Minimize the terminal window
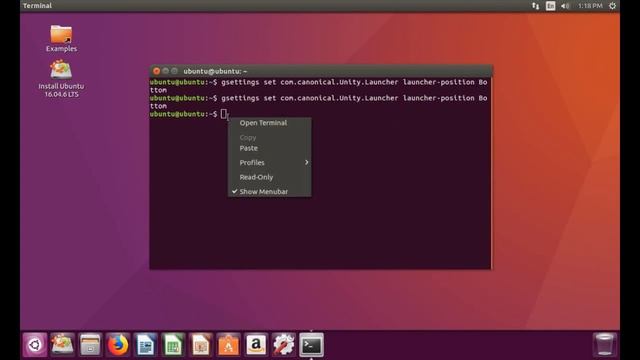 tap(165, 71)
